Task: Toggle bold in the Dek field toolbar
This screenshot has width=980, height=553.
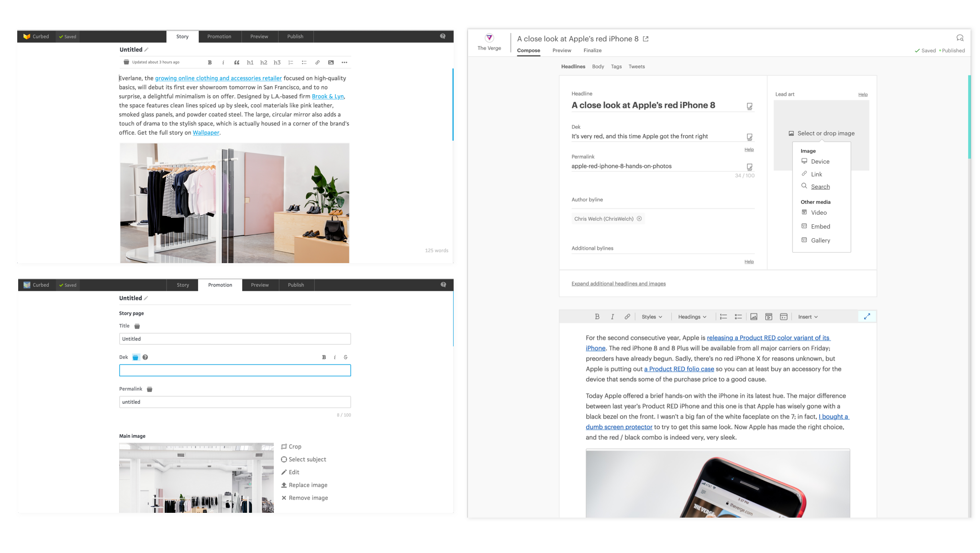Action: click(x=324, y=357)
